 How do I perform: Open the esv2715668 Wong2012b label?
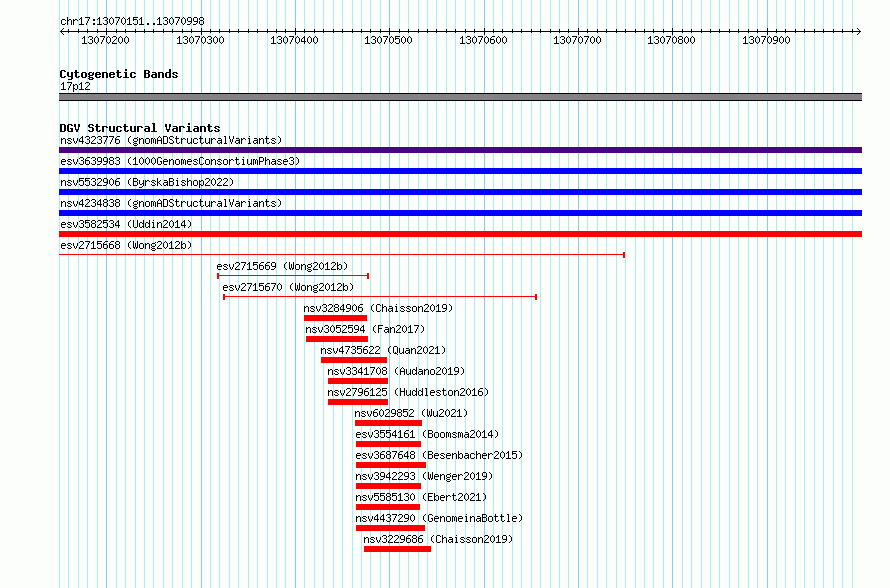(126, 245)
